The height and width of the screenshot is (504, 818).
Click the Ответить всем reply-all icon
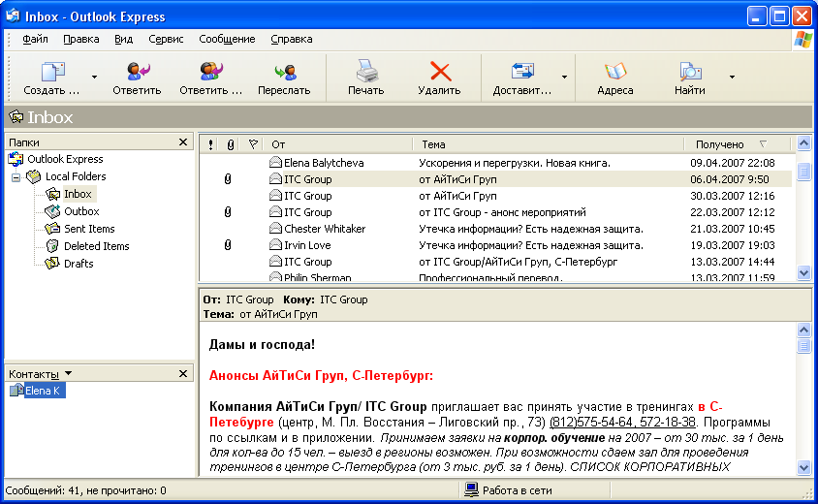(210, 72)
